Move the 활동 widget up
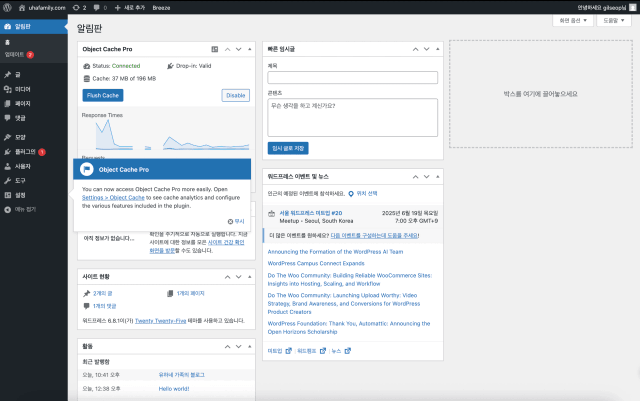This screenshot has height=401, width=640. tap(227, 347)
